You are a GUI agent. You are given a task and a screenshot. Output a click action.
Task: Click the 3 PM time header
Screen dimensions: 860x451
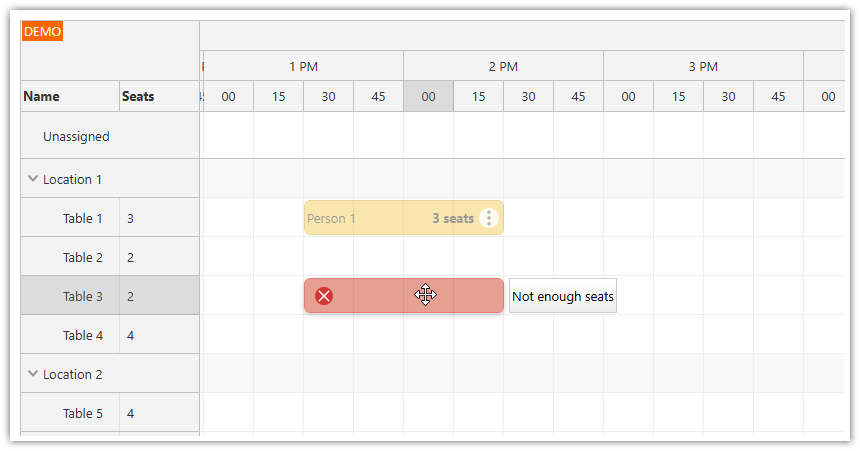703,67
